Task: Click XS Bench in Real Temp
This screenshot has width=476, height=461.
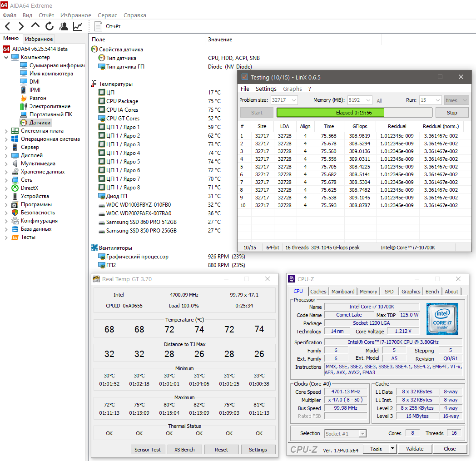Action: (x=184, y=450)
